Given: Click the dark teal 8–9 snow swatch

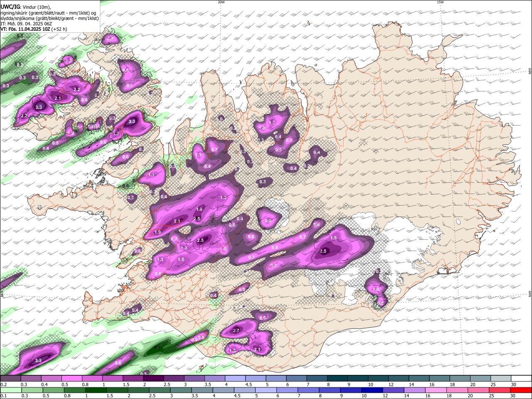Looking at the screenshot, I should click(x=338, y=379).
